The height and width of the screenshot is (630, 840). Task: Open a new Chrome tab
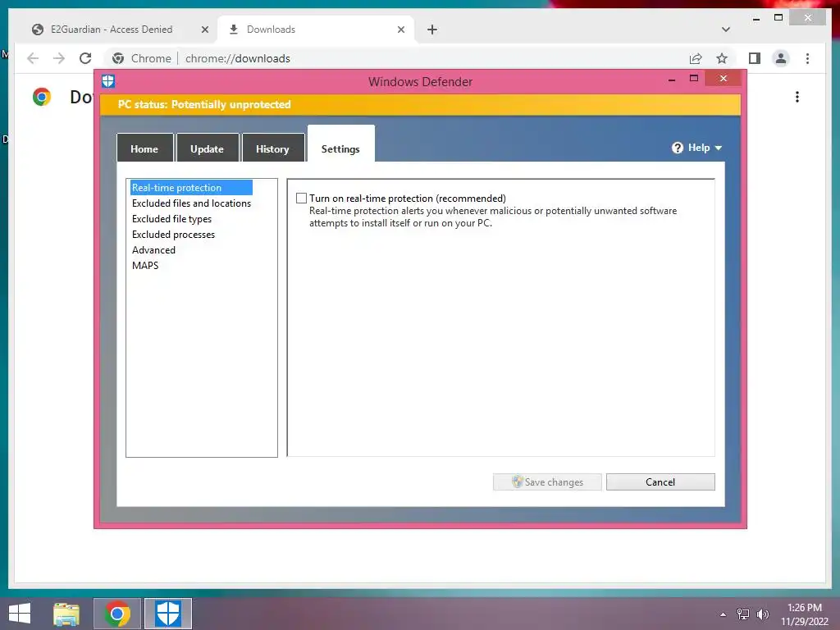(432, 30)
